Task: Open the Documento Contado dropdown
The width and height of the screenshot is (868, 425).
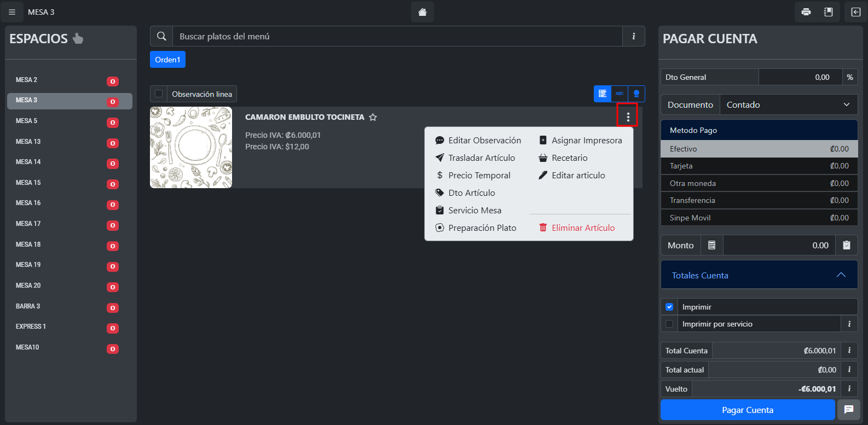Action: tap(788, 104)
